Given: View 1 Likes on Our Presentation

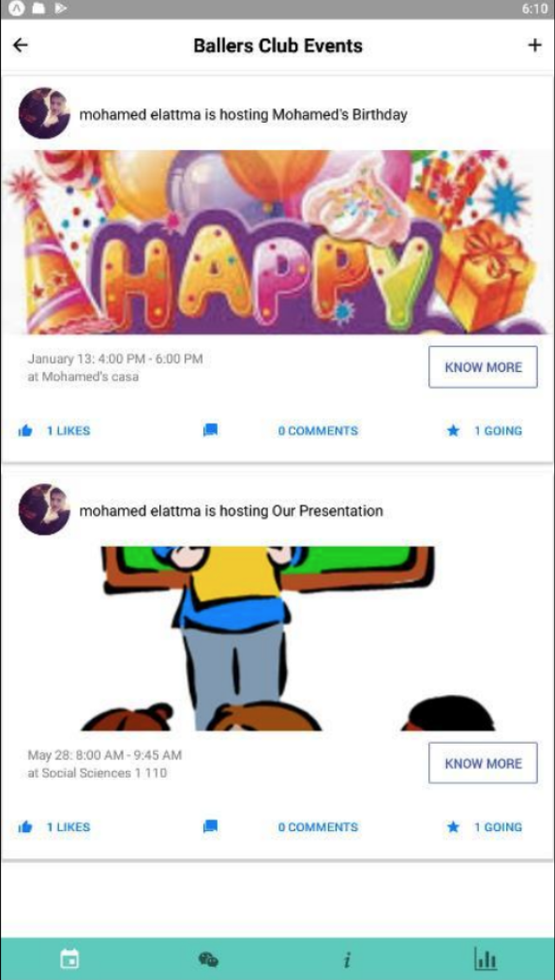Looking at the screenshot, I should (68, 827).
